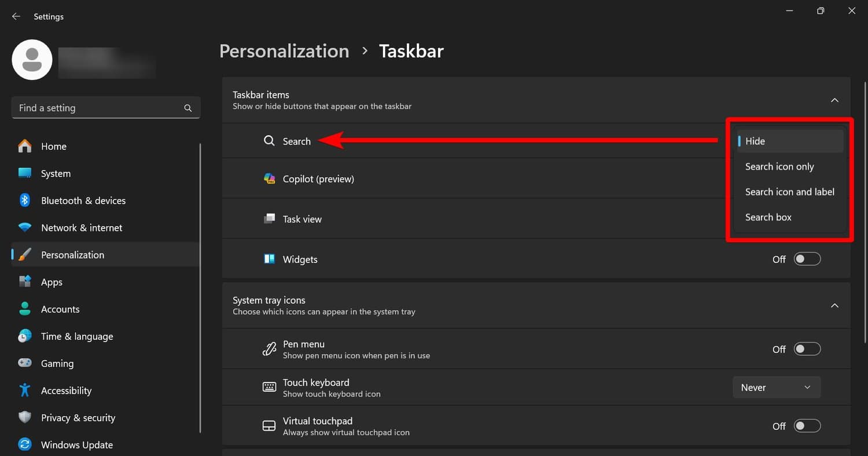
Task: Turn on the Pen menu switch
Action: pos(807,348)
